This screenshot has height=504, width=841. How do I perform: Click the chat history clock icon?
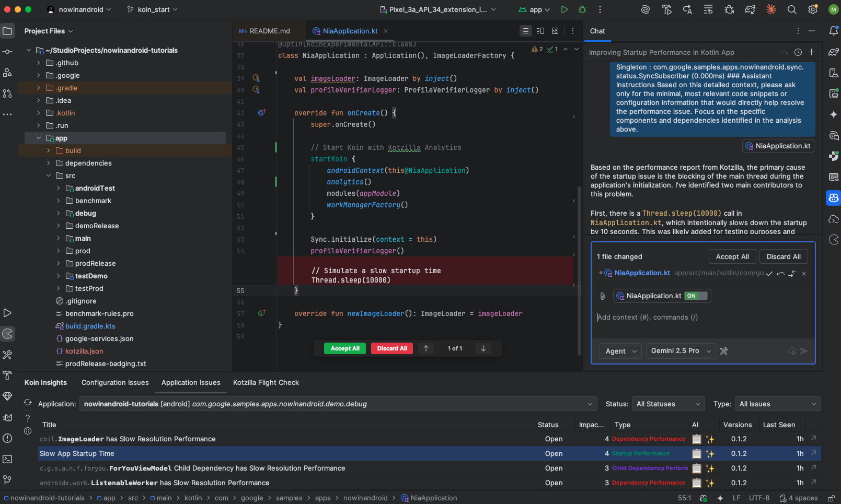[798, 52]
